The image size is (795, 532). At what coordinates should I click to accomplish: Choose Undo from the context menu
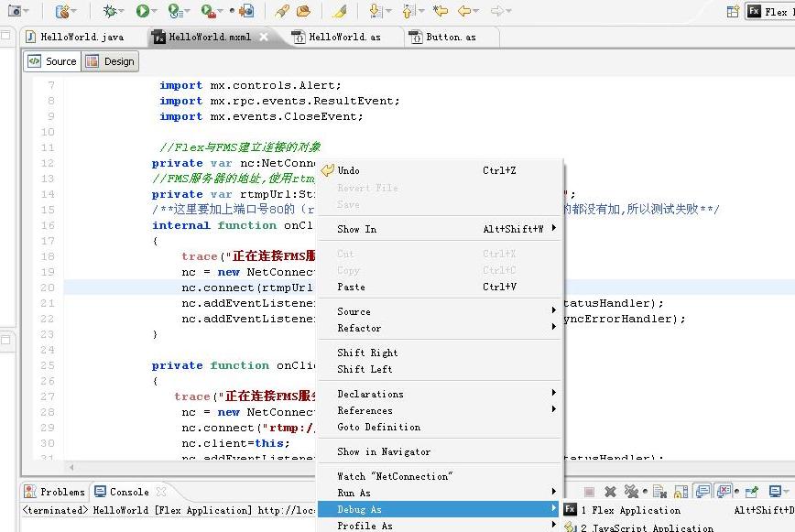349,170
